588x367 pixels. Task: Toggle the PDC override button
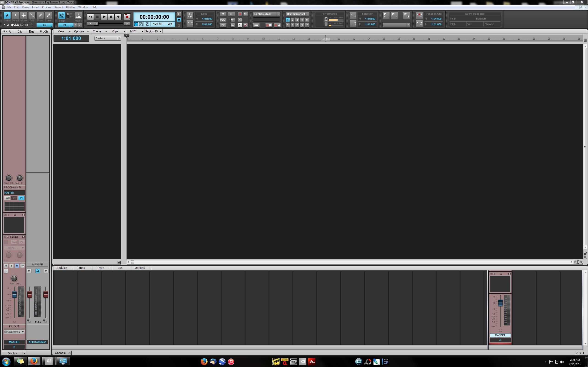pyautogui.click(x=223, y=20)
